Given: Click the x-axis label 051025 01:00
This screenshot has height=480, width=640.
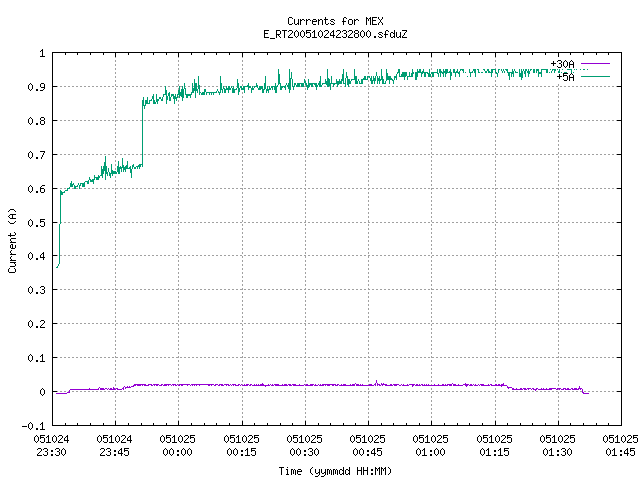Looking at the screenshot, I should [431, 446].
